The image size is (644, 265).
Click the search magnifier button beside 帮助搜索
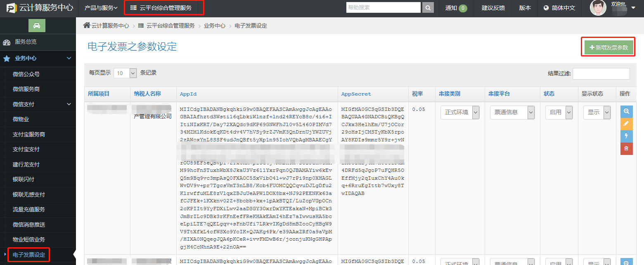click(428, 7)
